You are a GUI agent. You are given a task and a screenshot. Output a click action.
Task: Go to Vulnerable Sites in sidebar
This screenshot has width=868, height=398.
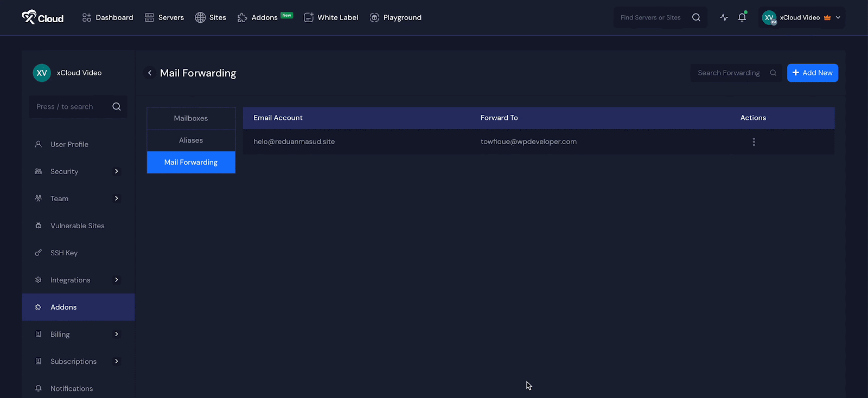(77, 226)
